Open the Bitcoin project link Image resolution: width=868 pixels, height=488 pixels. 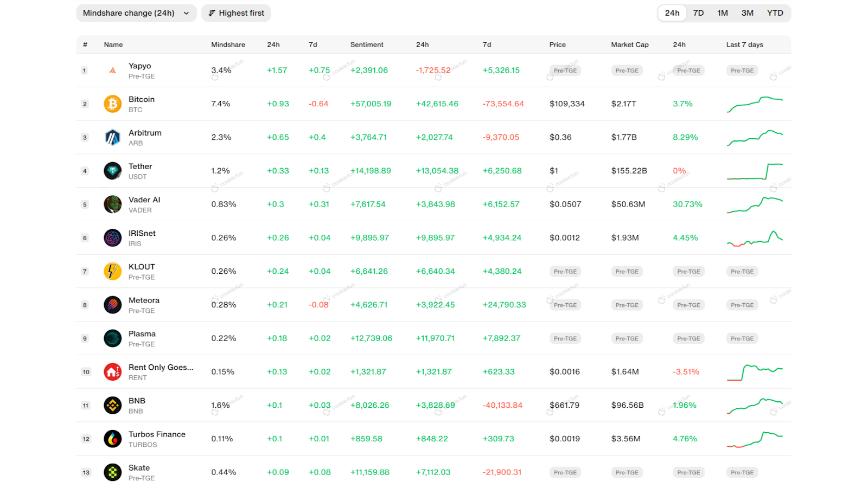point(142,99)
